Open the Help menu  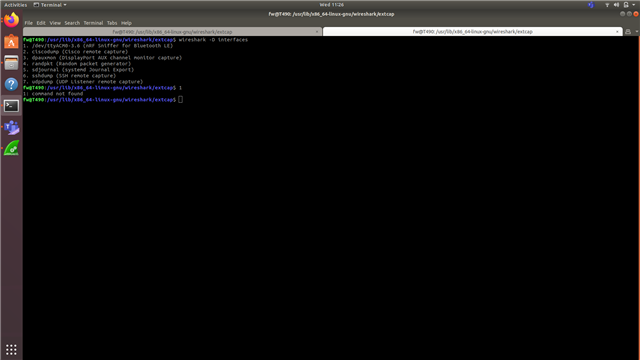126,23
